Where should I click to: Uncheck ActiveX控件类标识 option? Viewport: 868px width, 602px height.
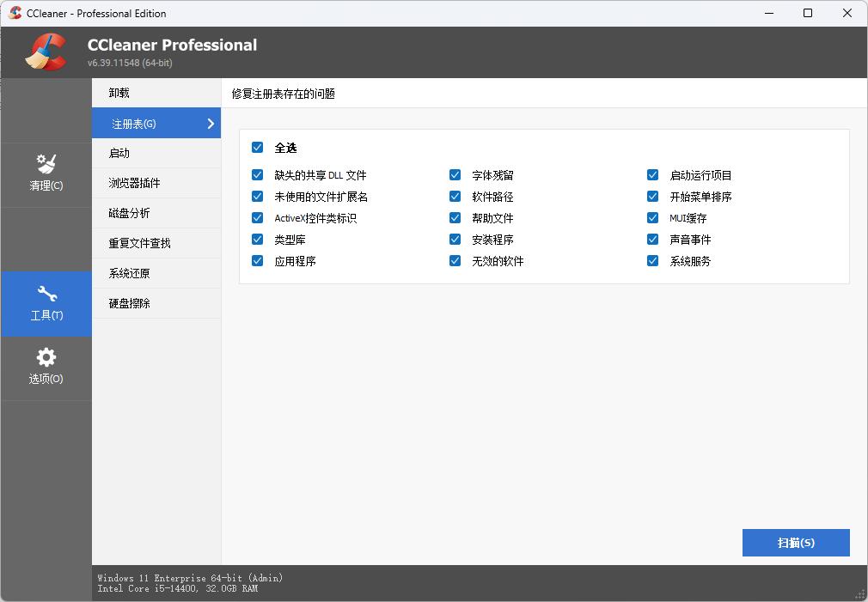pyautogui.click(x=257, y=218)
